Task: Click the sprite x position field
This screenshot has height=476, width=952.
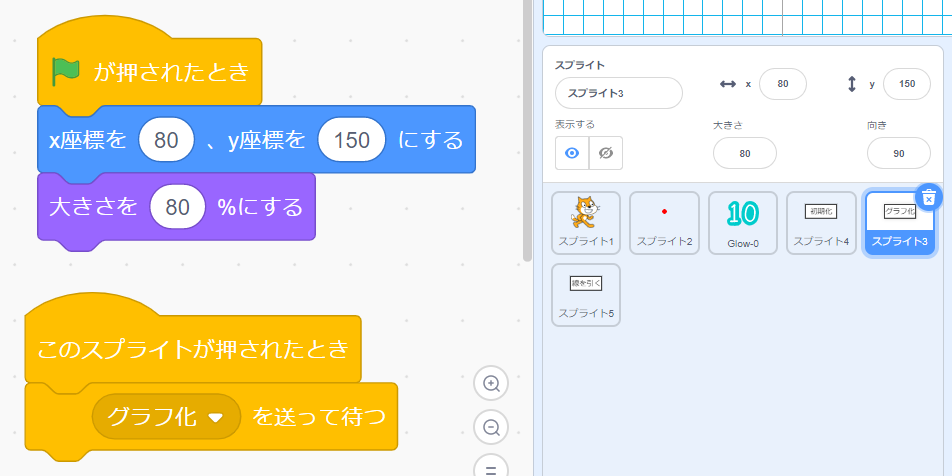Action: [783, 84]
